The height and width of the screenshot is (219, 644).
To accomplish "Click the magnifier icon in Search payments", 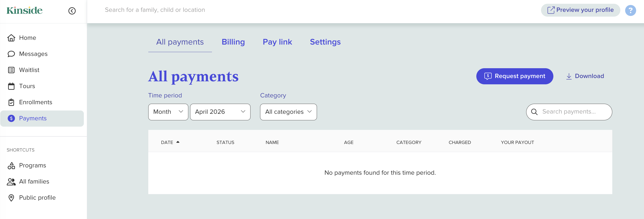I will point(534,112).
